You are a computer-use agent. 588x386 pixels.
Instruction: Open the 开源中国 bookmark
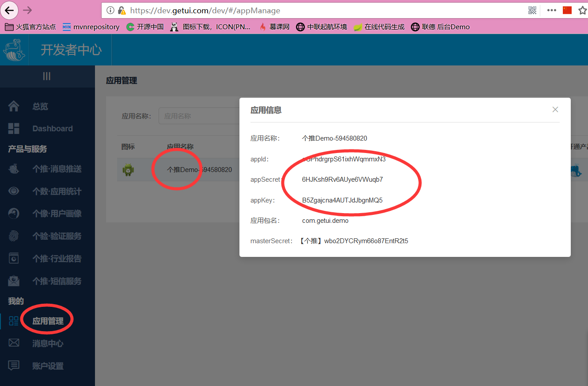pyautogui.click(x=145, y=27)
